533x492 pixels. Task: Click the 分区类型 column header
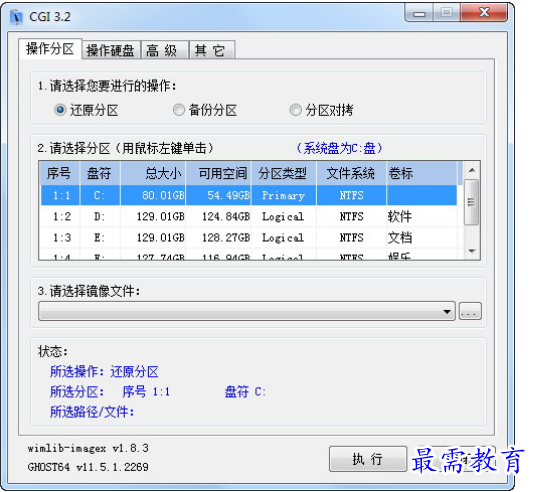click(283, 173)
